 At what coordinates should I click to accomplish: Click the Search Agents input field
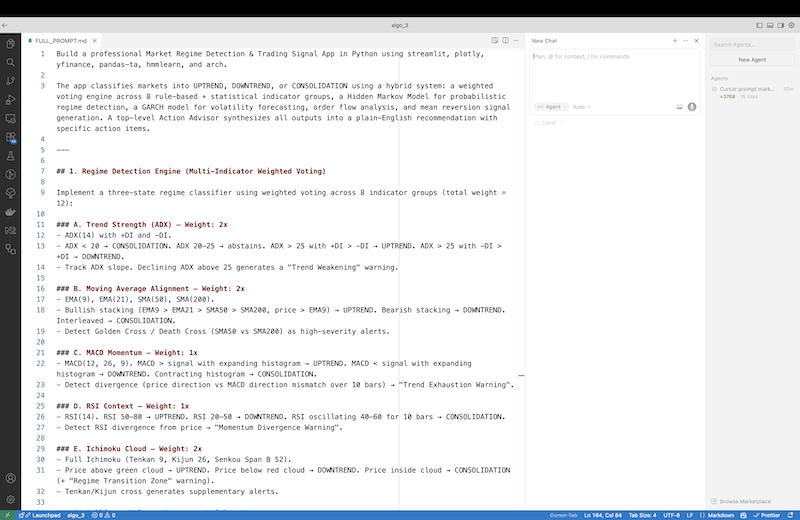[752, 44]
